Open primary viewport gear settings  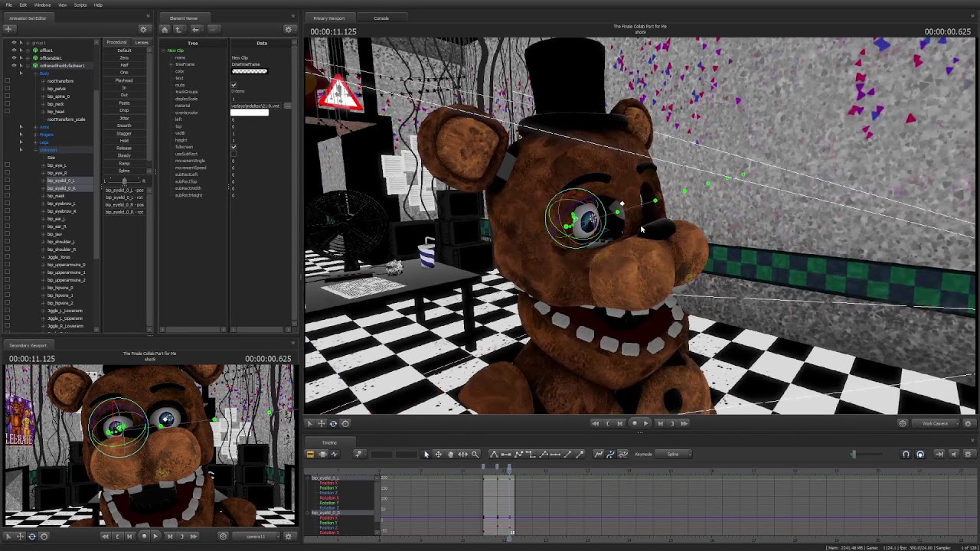point(968,423)
